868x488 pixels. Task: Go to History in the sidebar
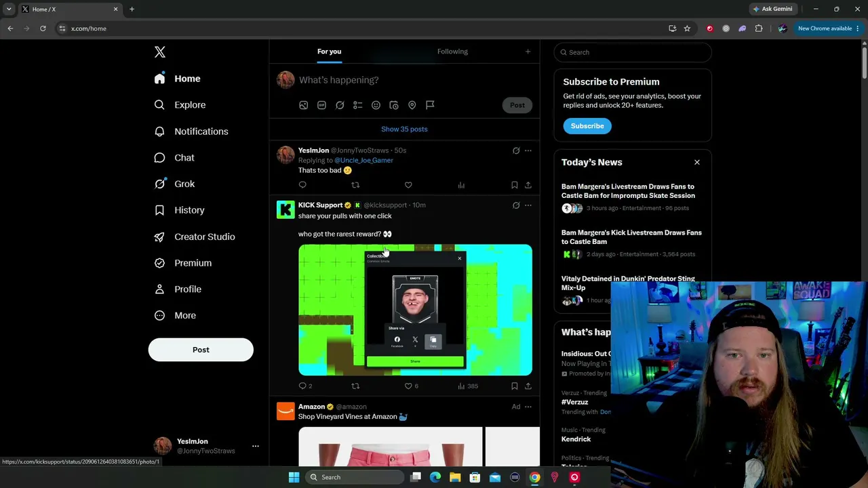tap(179, 210)
